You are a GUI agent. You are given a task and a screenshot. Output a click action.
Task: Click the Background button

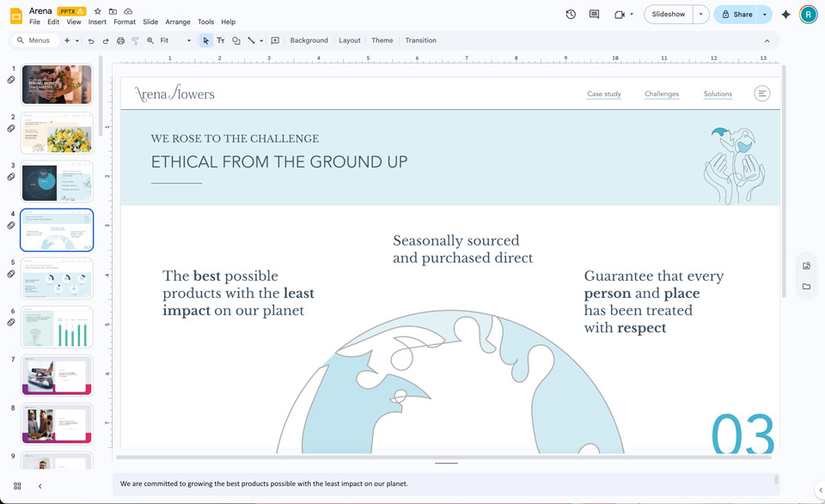[309, 40]
